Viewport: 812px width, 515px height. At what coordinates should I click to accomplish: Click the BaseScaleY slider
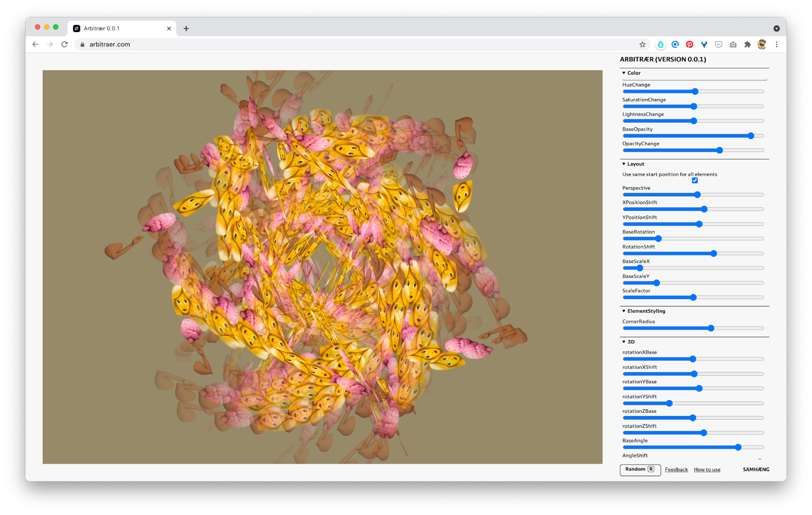[693, 283]
